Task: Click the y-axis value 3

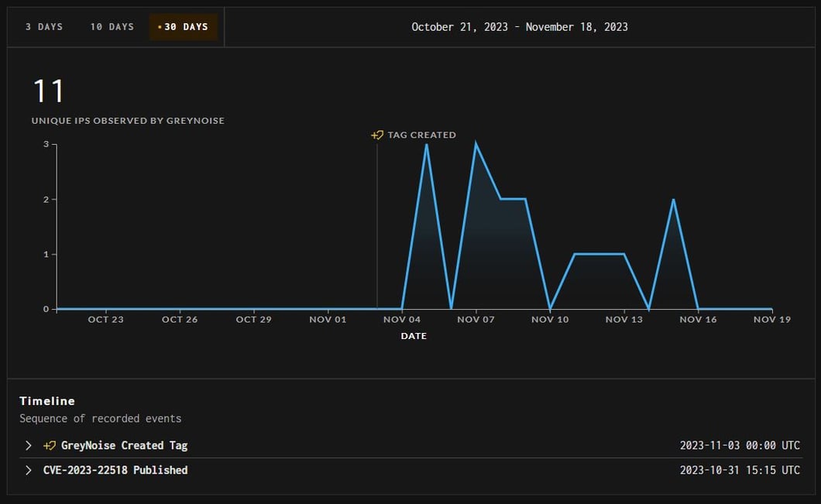Action: pyautogui.click(x=46, y=144)
